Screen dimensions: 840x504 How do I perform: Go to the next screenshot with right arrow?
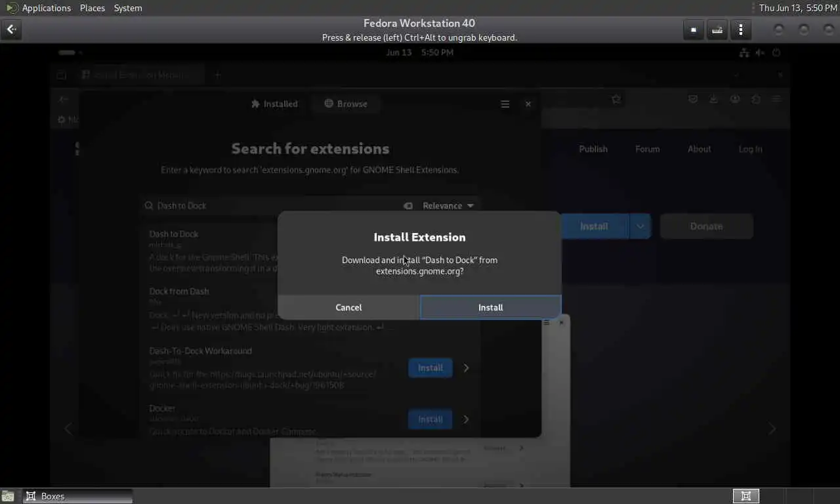click(772, 429)
